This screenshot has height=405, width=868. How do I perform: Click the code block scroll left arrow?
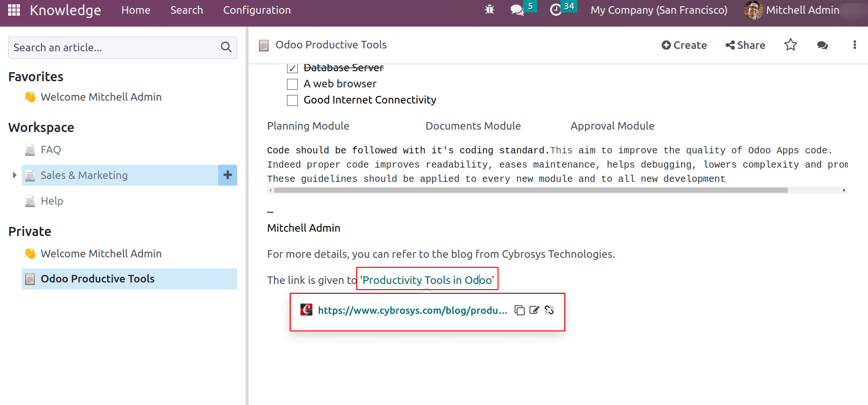point(270,190)
